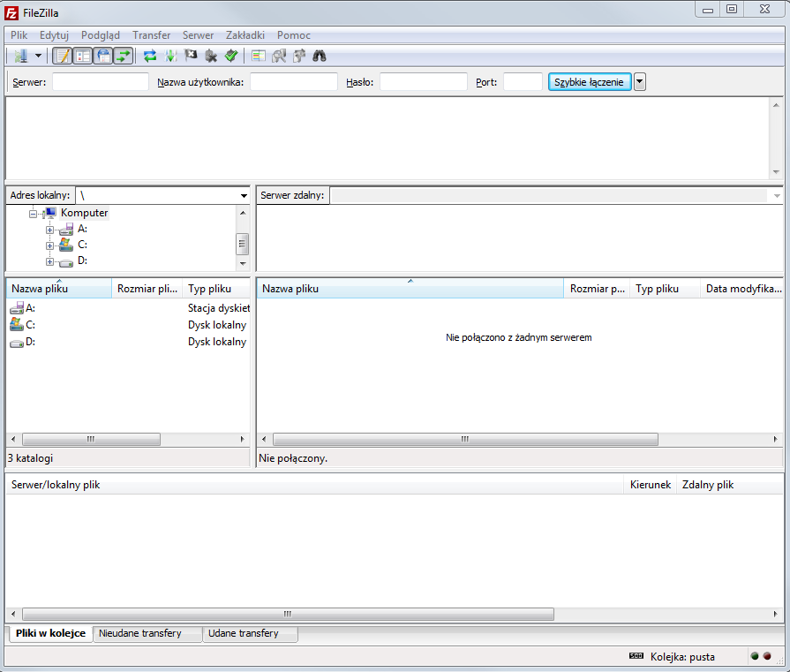Switch to the Nieudane transfery tab
The height and width of the screenshot is (672, 790).
pyautogui.click(x=140, y=633)
